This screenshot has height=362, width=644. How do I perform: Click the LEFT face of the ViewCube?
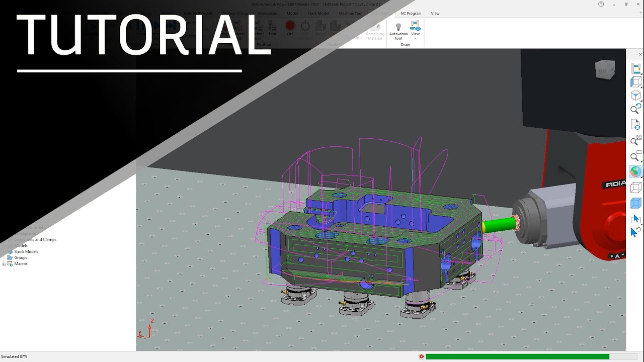(x=603, y=70)
